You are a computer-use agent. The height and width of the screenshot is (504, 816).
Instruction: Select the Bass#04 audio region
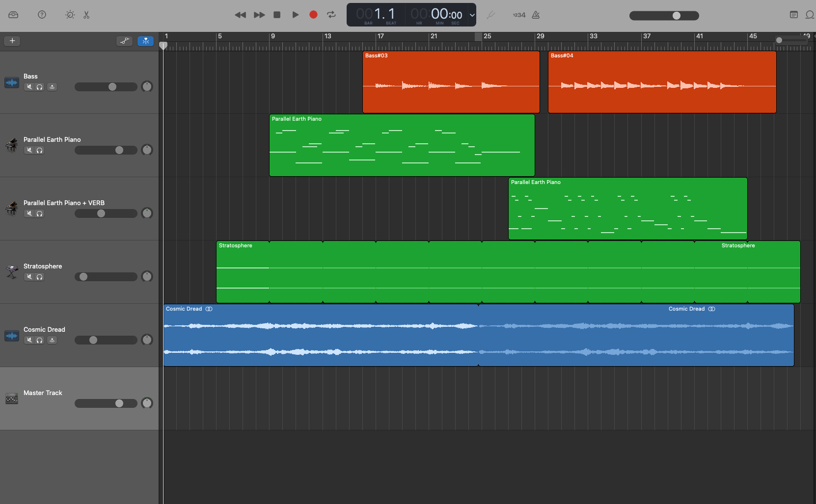(x=662, y=82)
